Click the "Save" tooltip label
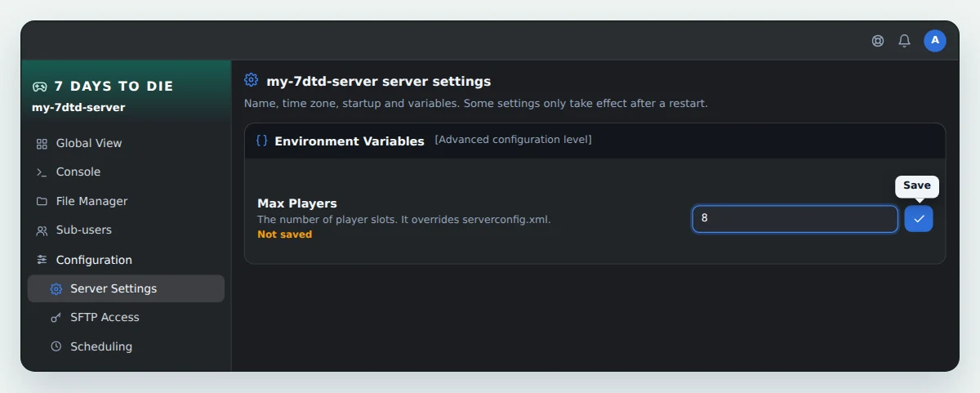Image resolution: width=980 pixels, height=393 pixels. [x=917, y=185]
